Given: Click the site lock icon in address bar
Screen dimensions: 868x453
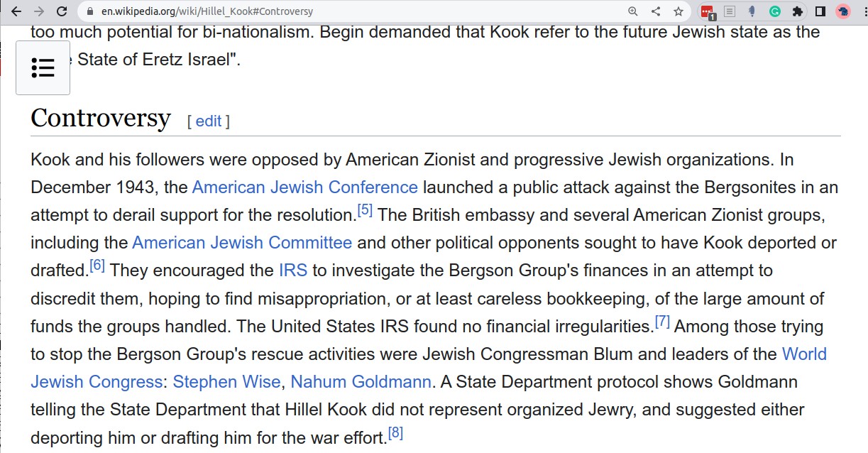Looking at the screenshot, I should (x=89, y=11).
